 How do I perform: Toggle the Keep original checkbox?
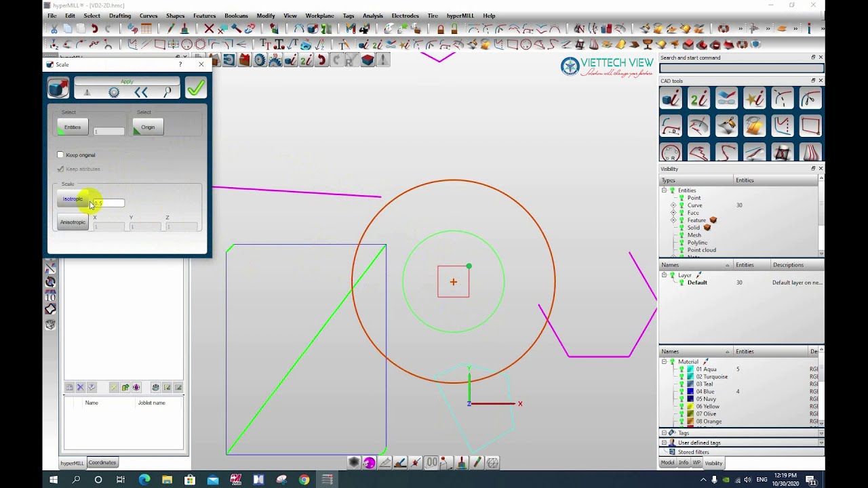click(x=60, y=155)
